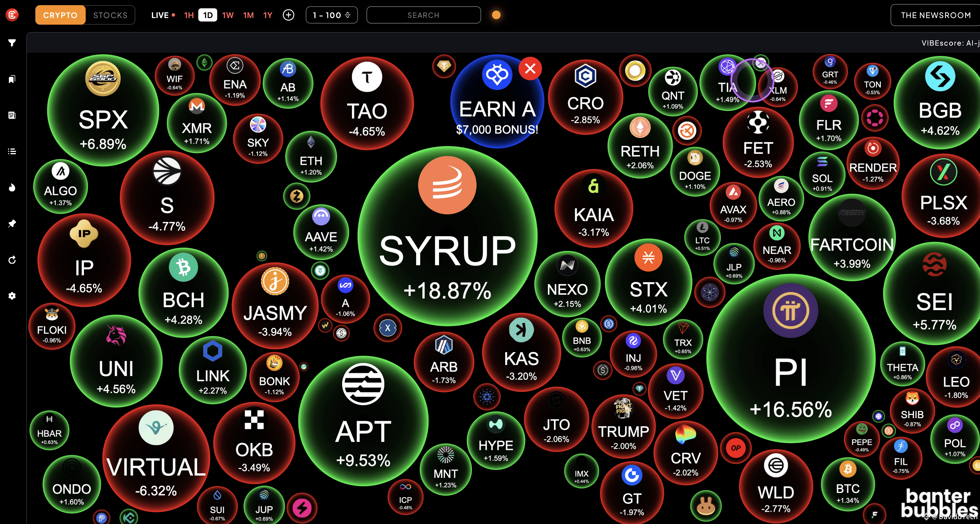This screenshot has width=980, height=524.
Task: Click the TAO bubble's white T logo
Action: (x=367, y=77)
